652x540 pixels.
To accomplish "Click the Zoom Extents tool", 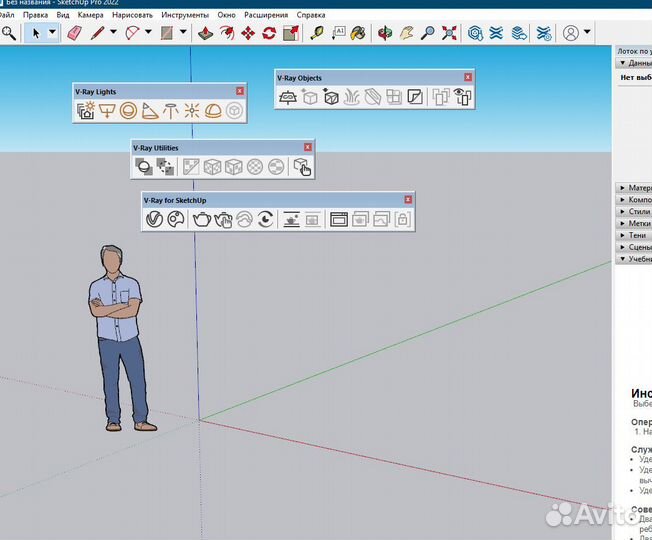I will coord(449,33).
